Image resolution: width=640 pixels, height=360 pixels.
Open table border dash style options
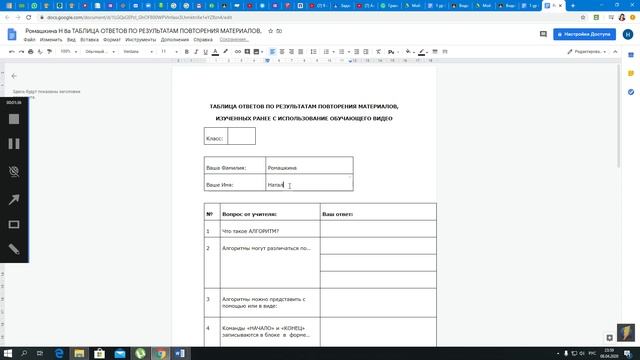(445, 52)
